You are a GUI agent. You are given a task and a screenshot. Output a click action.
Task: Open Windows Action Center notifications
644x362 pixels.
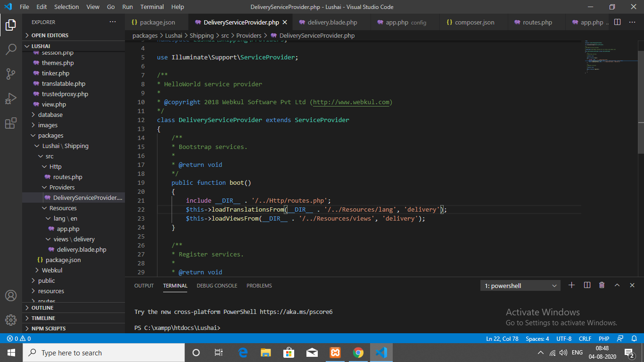[x=629, y=353]
